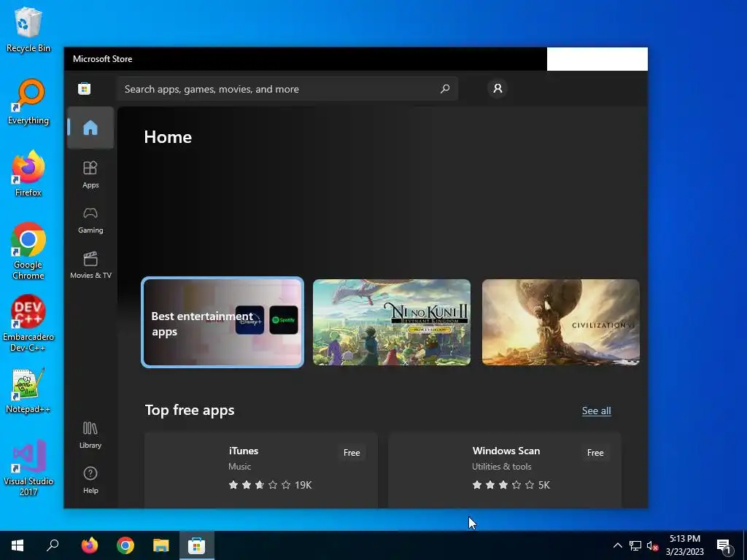
Task: Select the Google Chrome desktop shortcut
Action: pyautogui.click(x=28, y=251)
